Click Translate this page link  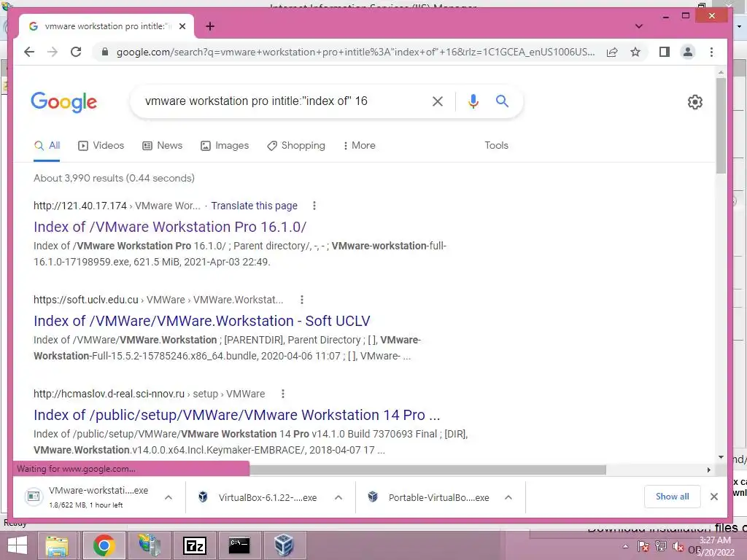tap(255, 206)
